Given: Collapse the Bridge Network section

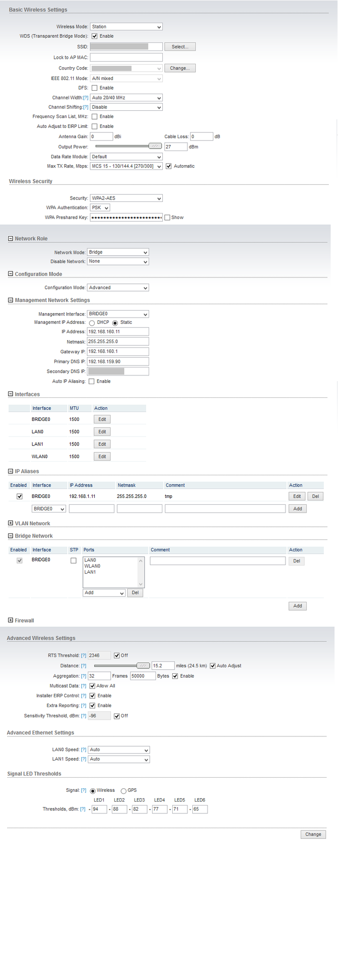Looking at the screenshot, I should pyautogui.click(x=11, y=536).
